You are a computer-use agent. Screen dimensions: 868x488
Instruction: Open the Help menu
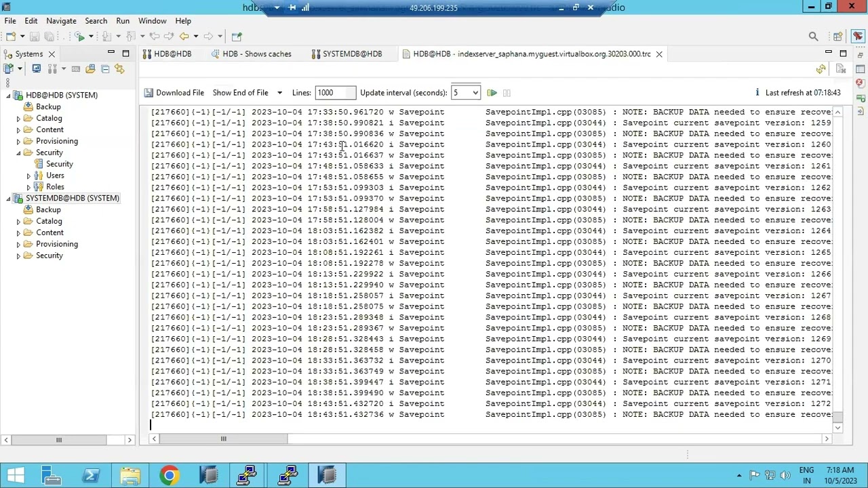coord(183,21)
